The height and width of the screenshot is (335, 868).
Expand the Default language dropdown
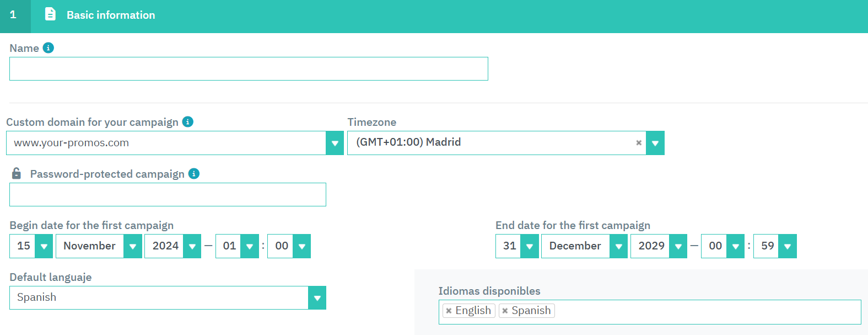click(x=317, y=298)
